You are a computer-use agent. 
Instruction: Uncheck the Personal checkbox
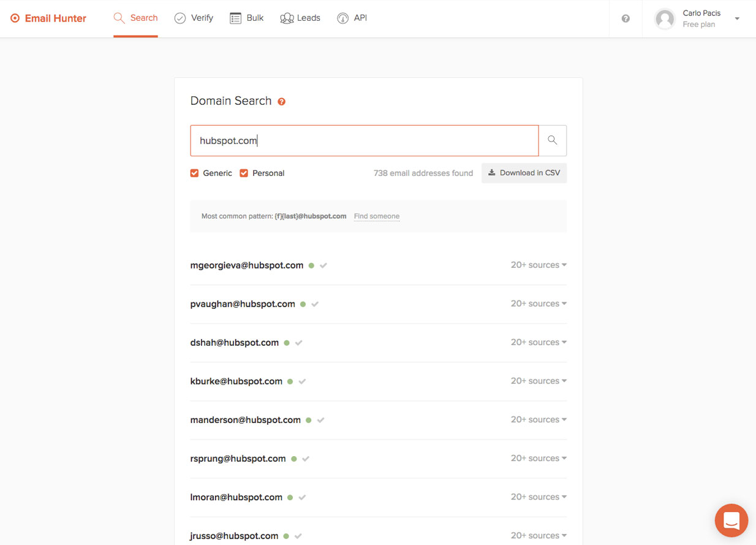coord(244,173)
